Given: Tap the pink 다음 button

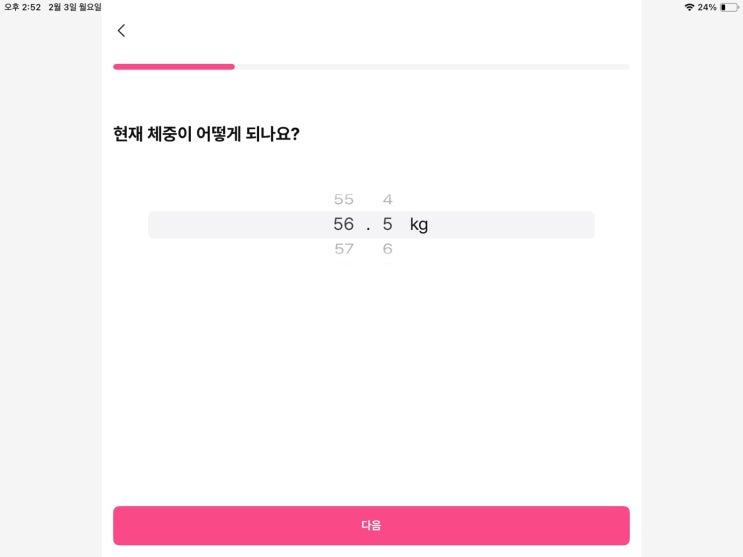Looking at the screenshot, I should pos(371,525).
